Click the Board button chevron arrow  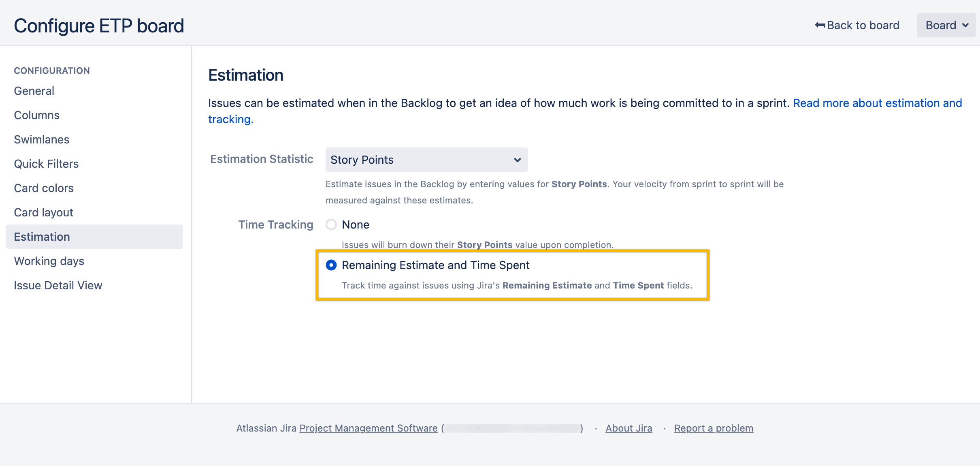[966, 25]
